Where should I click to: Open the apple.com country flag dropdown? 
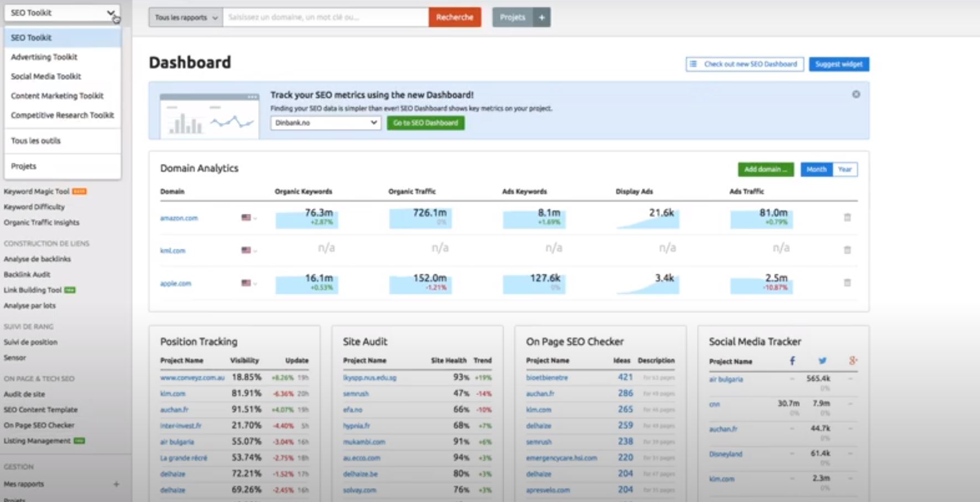249,283
